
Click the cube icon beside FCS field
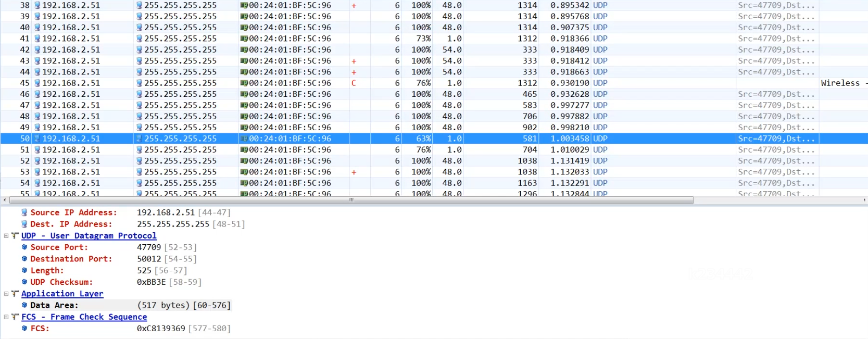24,329
